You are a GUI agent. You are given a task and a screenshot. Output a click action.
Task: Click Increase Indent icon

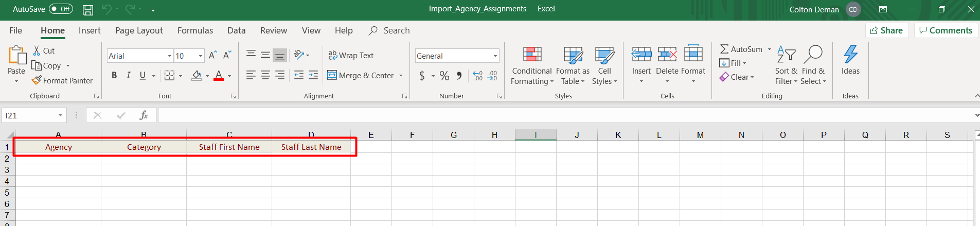[313, 75]
